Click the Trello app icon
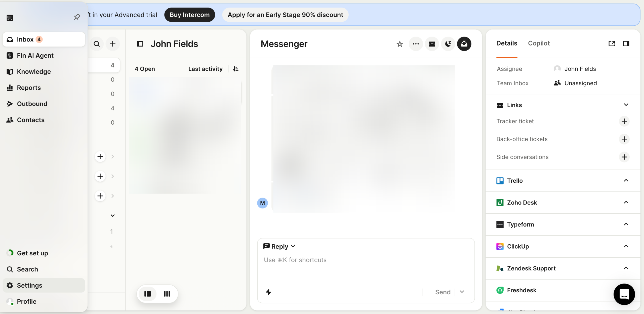 [x=500, y=181]
